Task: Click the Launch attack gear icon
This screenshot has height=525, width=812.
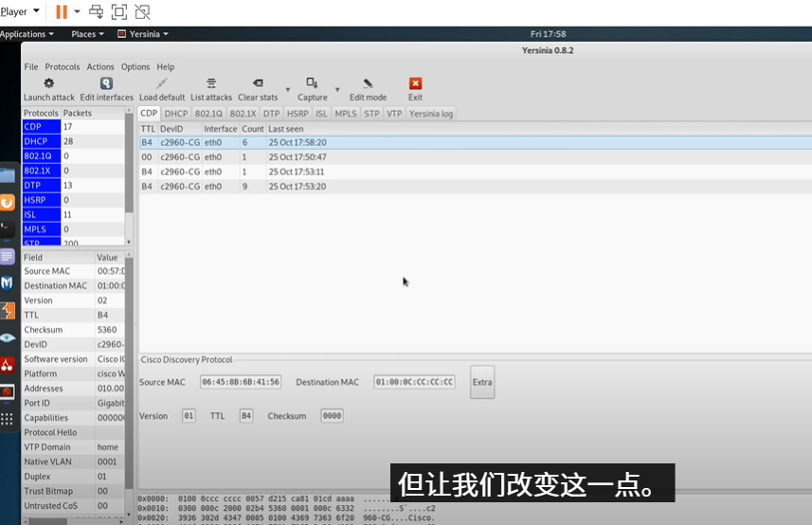Action: (x=48, y=83)
